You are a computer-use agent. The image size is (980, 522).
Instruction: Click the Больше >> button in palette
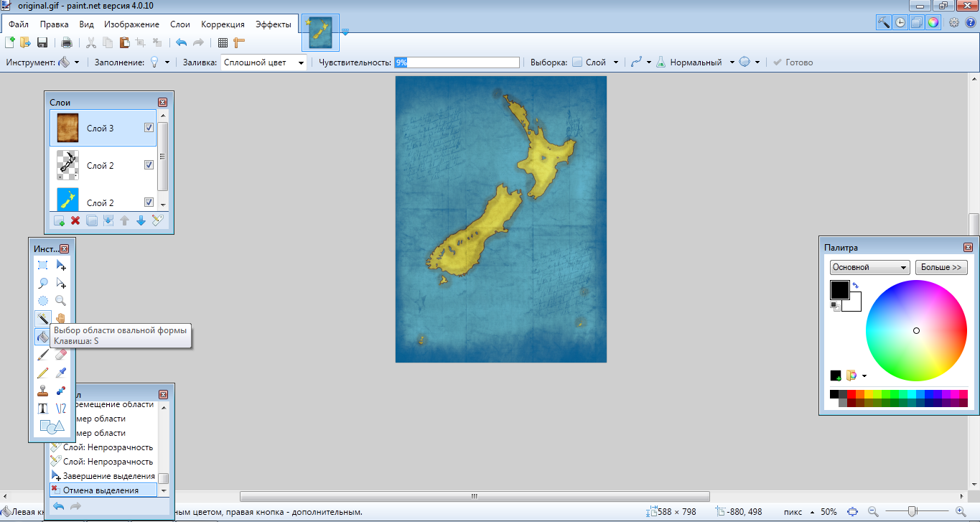(941, 268)
